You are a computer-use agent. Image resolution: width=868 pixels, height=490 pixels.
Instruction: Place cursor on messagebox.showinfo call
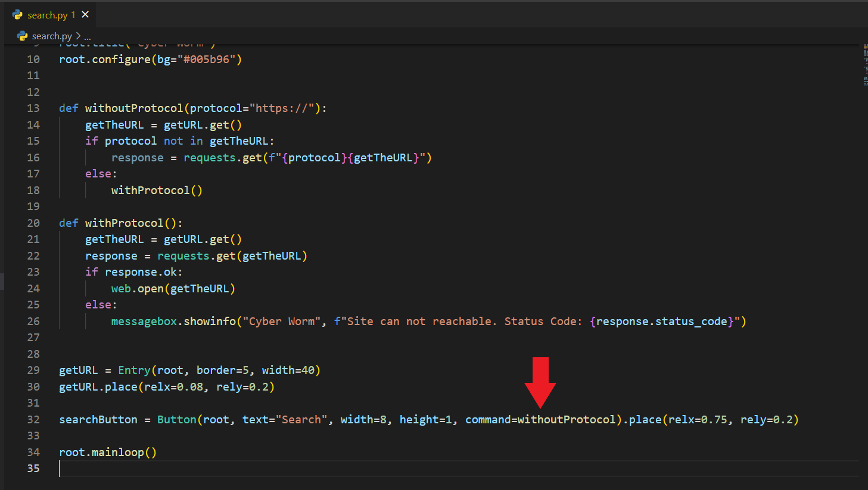pos(173,322)
